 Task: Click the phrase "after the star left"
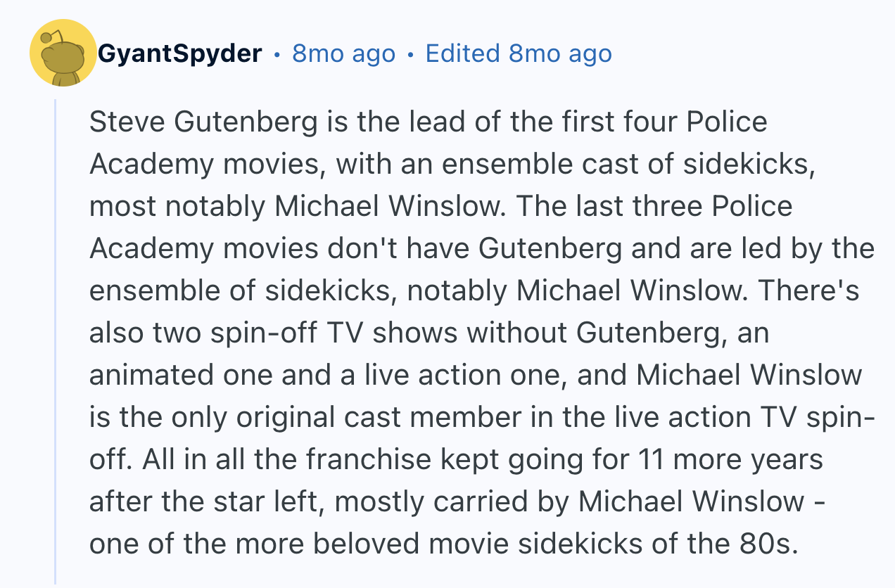click(x=203, y=501)
